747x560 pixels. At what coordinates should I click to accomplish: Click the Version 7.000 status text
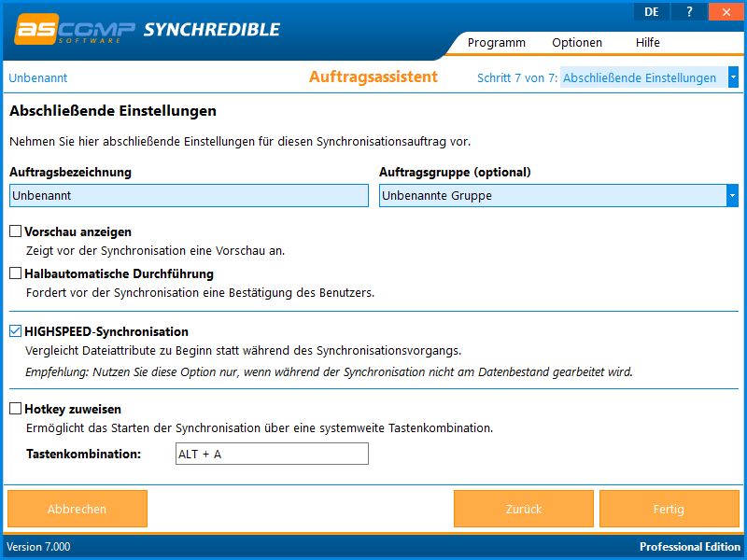38,547
